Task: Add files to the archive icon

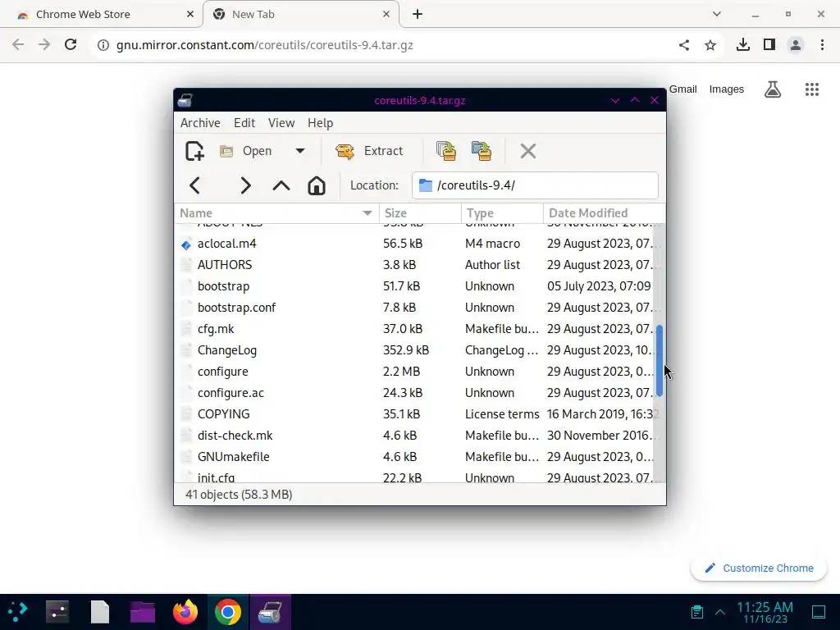Action: tap(446, 151)
